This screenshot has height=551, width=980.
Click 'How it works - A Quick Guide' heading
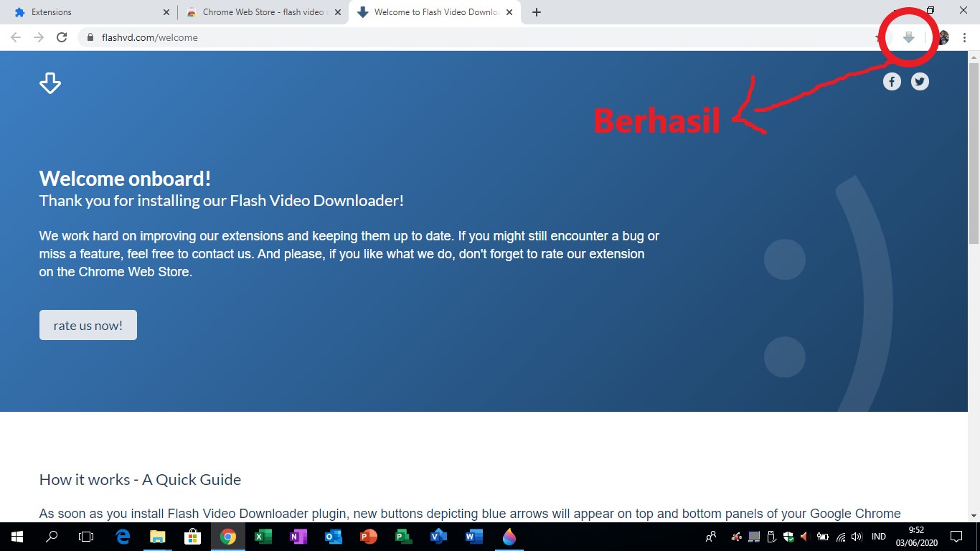tap(140, 480)
